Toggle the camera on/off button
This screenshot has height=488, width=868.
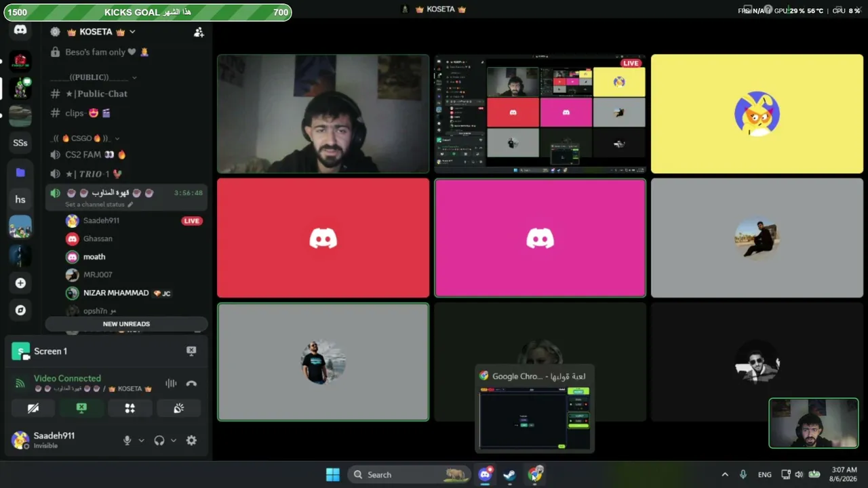[x=33, y=408]
